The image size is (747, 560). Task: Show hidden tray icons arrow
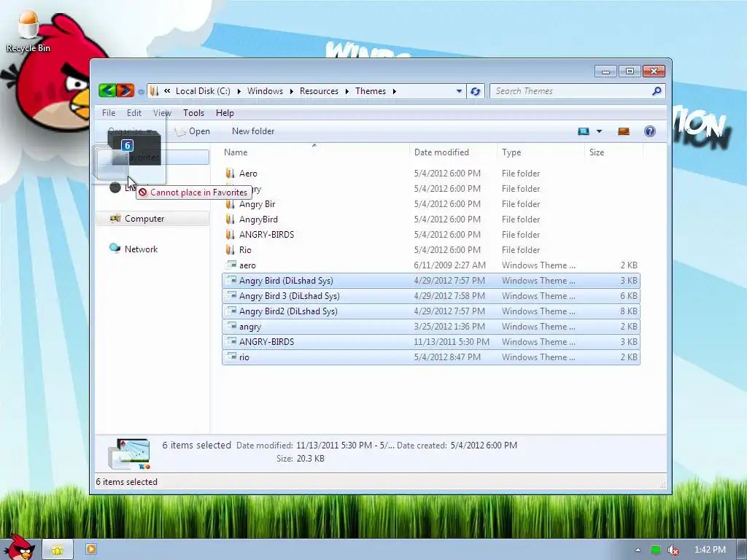pos(638,550)
